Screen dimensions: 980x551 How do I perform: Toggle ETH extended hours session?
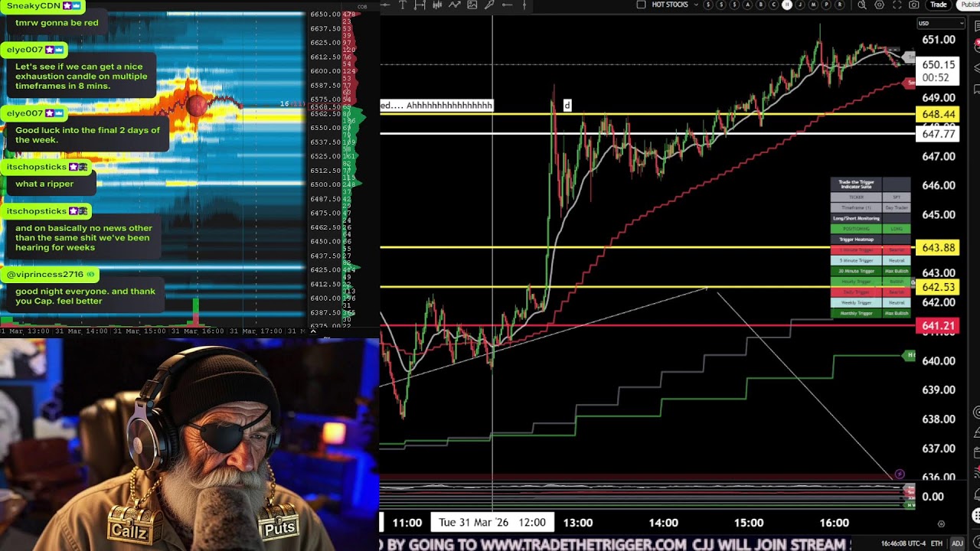936,543
